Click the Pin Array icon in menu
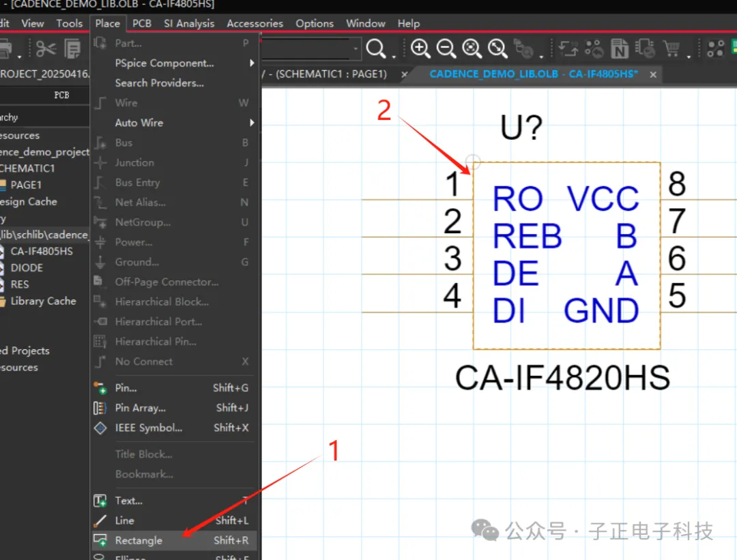The height and width of the screenshot is (560, 737). pos(100,408)
